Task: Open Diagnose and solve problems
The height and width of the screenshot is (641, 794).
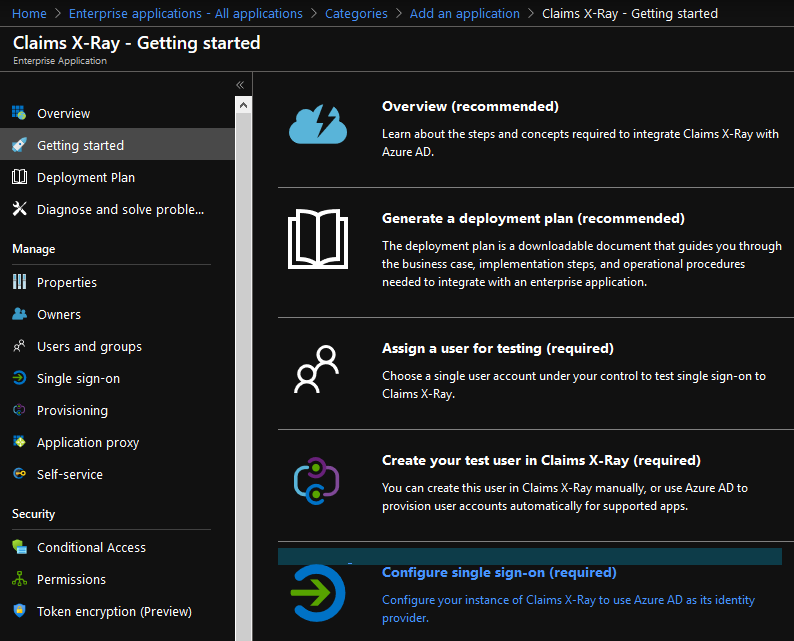Action: coord(120,209)
